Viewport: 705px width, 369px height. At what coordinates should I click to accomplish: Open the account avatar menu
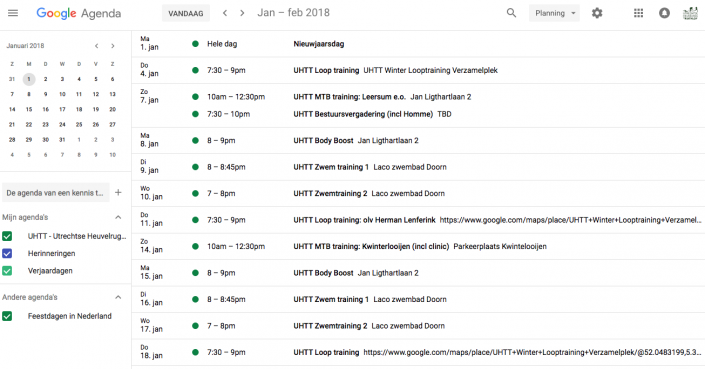[690, 13]
